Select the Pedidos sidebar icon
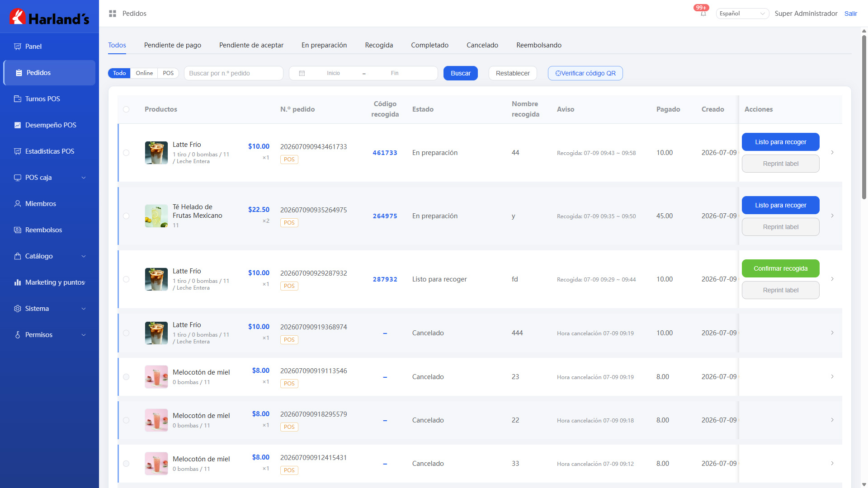868x488 pixels. point(19,73)
